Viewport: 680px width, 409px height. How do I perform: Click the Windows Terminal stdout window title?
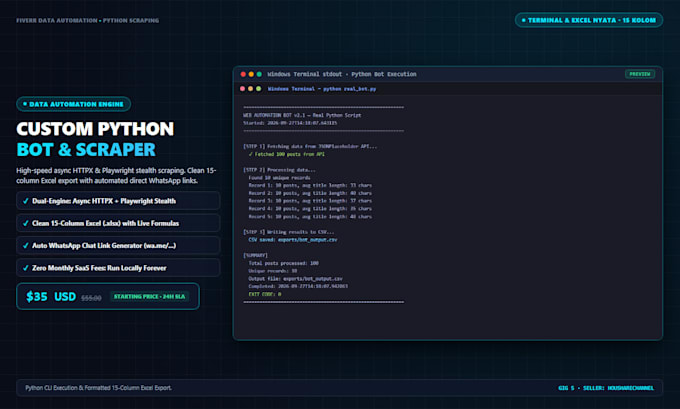click(x=342, y=74)
